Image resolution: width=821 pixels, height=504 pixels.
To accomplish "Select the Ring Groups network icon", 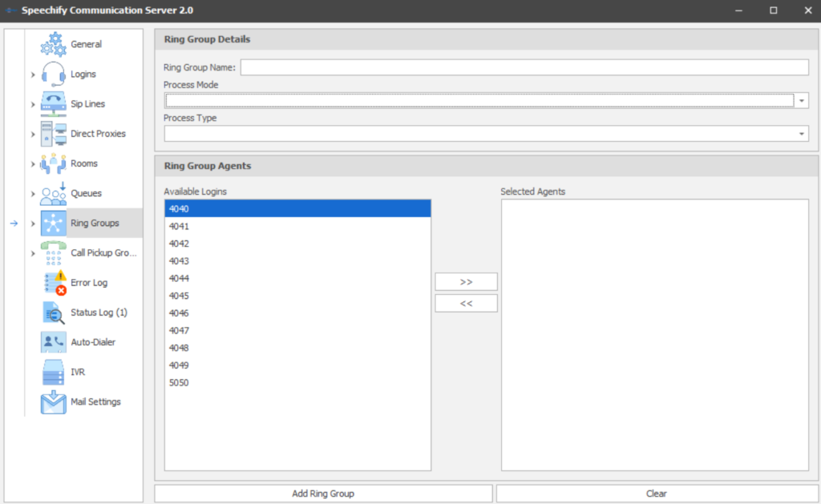I will (54, 224).
